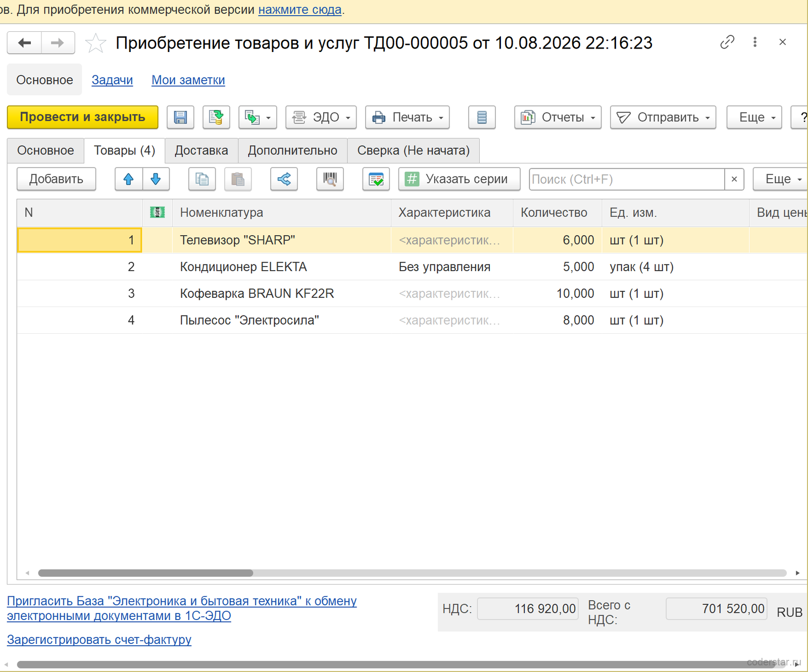Screen dimensions: 808x672
Task: Click the Без управления characteristic cell
Action: pyautogui.click(x=451, y=267)
